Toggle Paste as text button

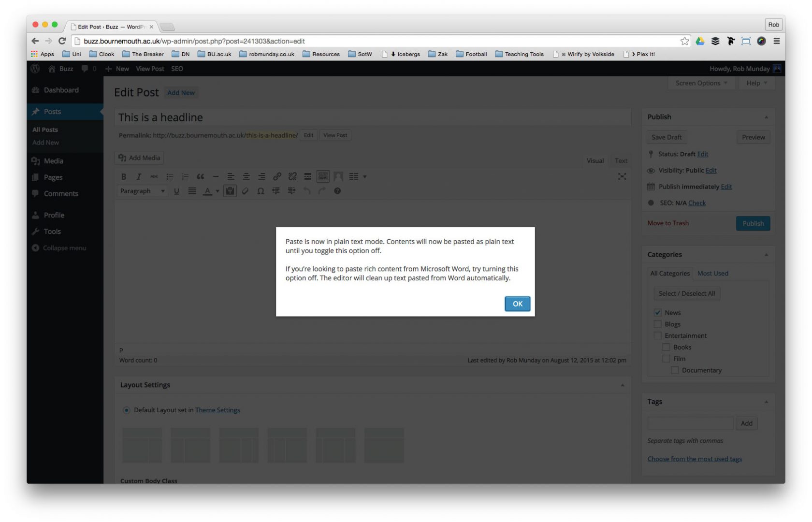point(230,191)
